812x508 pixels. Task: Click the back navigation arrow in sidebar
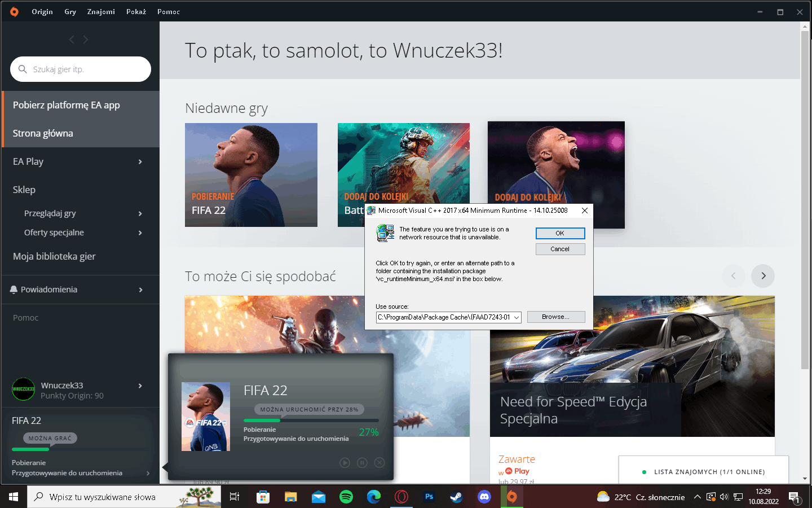(x=72, y=40)
